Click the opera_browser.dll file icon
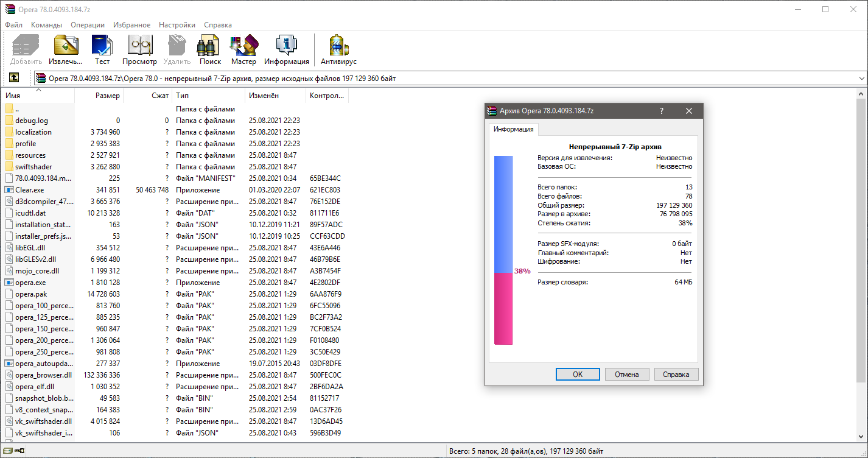Viewport: 868px width, 458px height. click(x=9, y=375)
